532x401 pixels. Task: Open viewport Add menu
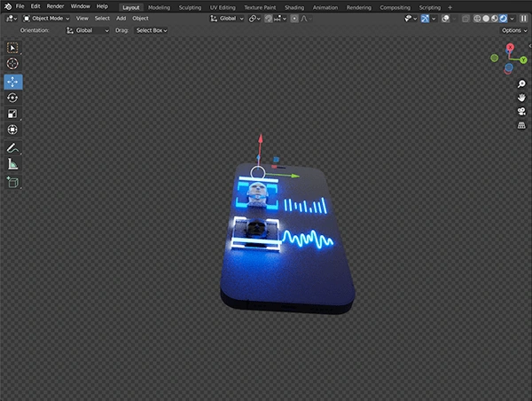point(121,19)
